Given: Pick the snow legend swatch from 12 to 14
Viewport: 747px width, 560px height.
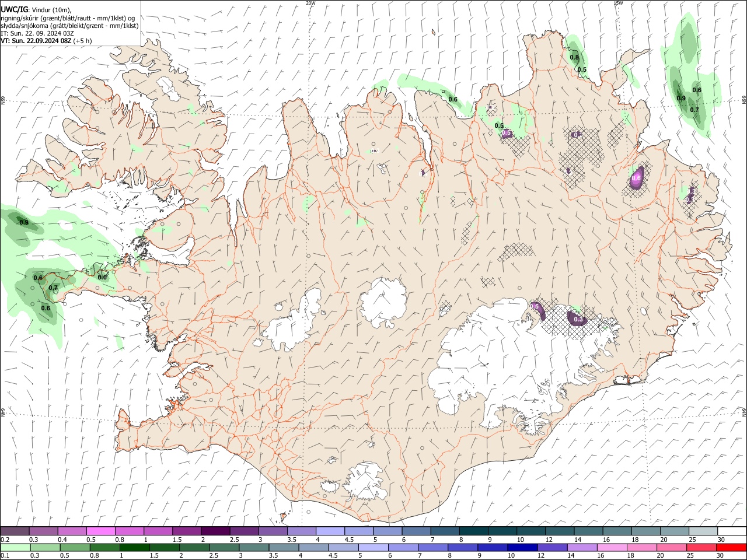Looking at the screenshot, I should point(560,531).
